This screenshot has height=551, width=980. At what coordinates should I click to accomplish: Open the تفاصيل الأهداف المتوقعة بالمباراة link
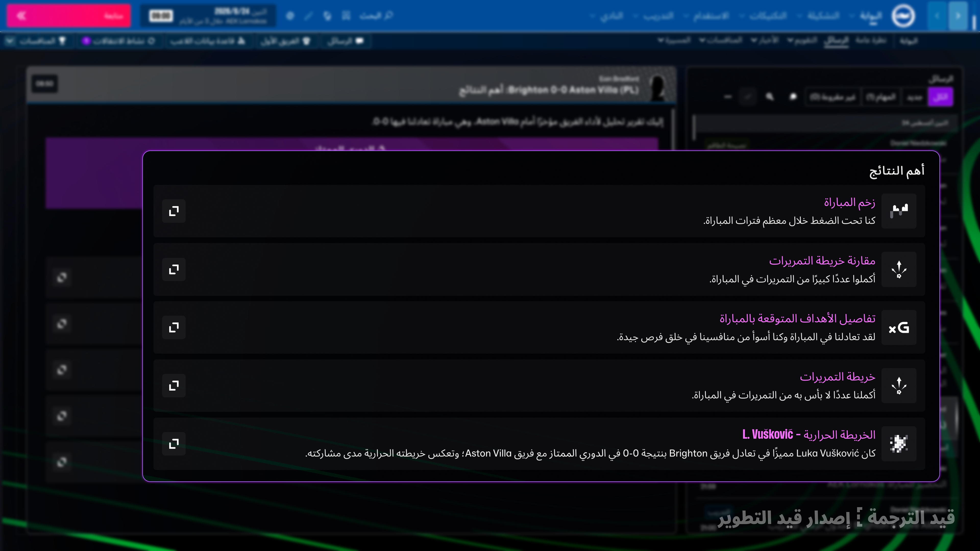click(797, 319)
